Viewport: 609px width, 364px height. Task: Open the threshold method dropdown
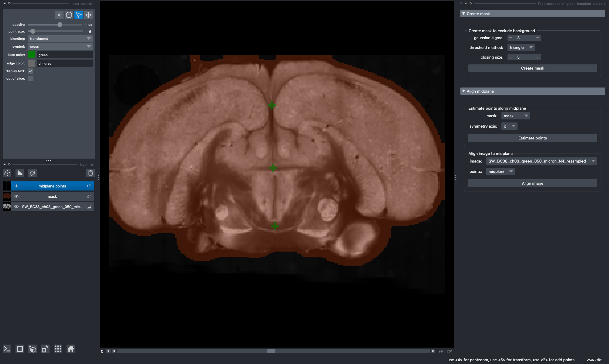(521, 47)
